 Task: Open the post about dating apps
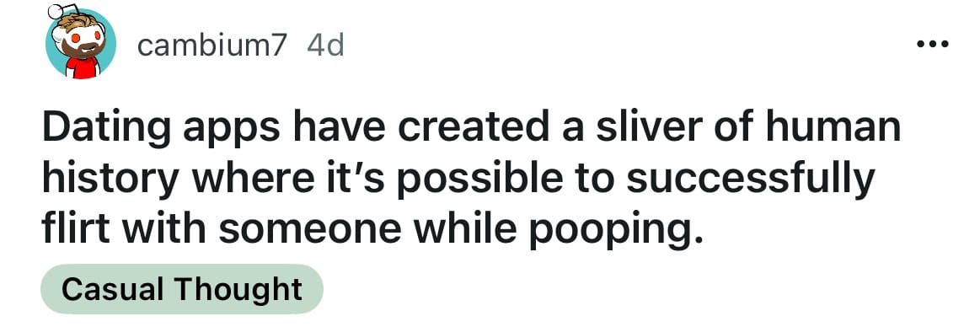[471, 178]
